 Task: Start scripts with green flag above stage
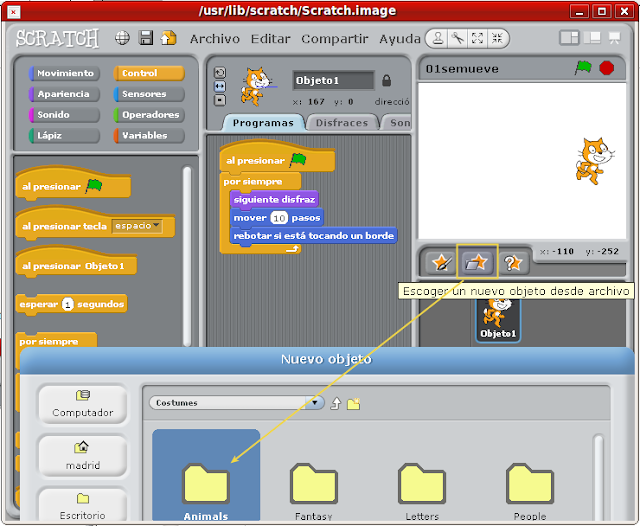tap(583, 67)
